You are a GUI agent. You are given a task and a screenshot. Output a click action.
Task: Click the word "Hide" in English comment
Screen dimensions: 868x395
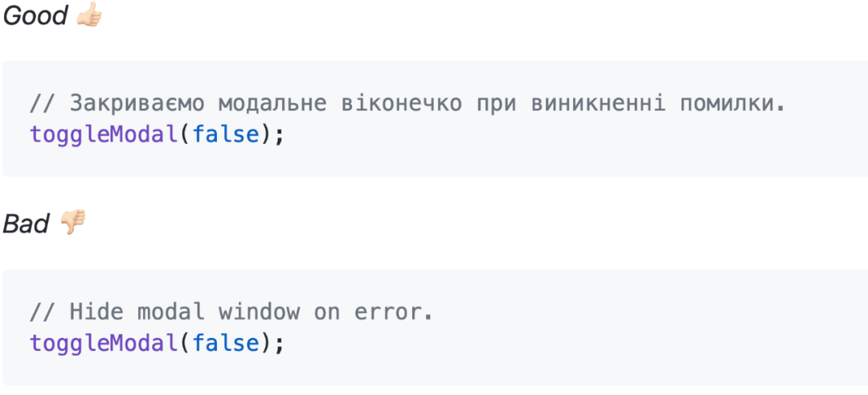94,312
